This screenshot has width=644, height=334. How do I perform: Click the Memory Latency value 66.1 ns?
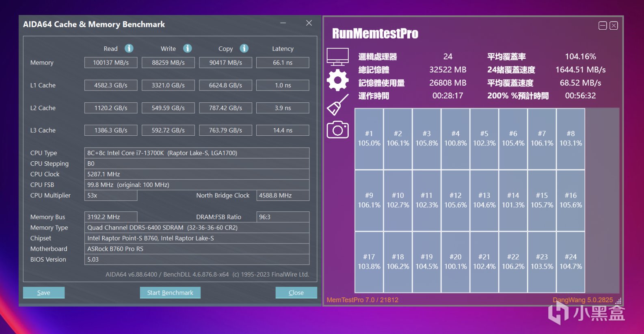click(283, 63)
